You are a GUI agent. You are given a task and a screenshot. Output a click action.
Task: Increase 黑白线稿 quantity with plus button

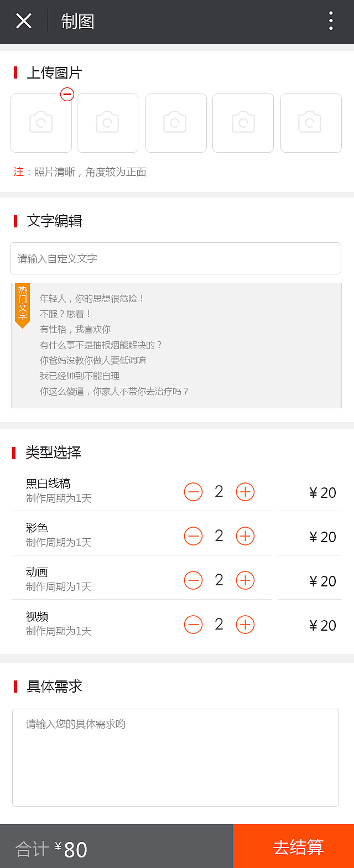point(245,491)
